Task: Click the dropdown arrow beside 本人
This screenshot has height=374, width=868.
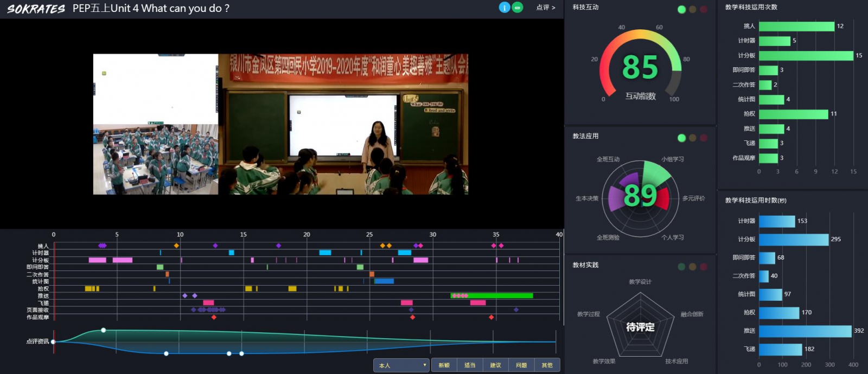Action: [424, 365]
